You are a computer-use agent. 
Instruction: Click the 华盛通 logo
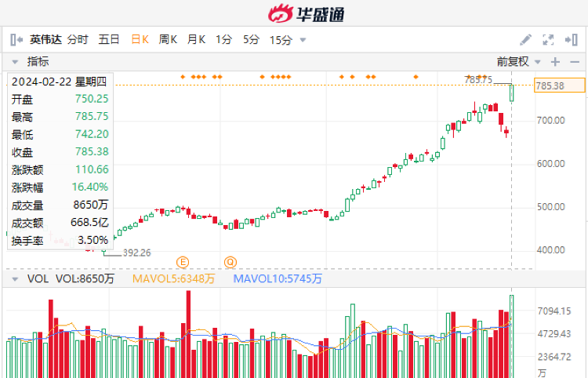306,13
